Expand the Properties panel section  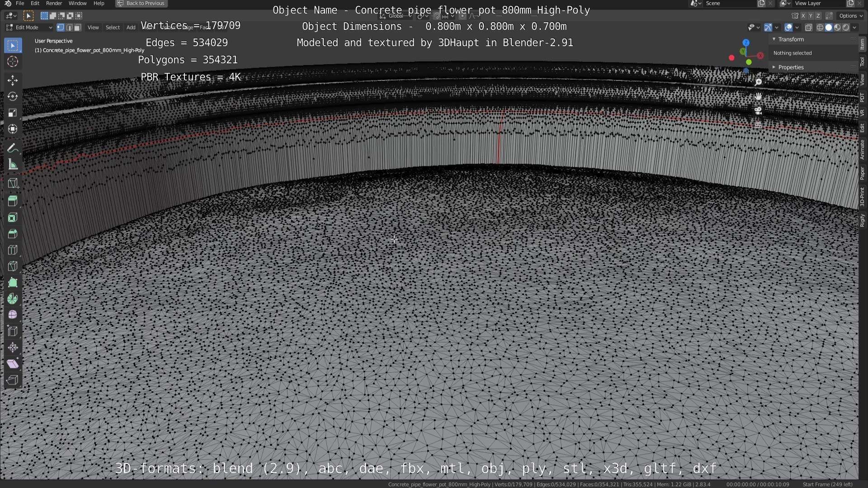791,67
